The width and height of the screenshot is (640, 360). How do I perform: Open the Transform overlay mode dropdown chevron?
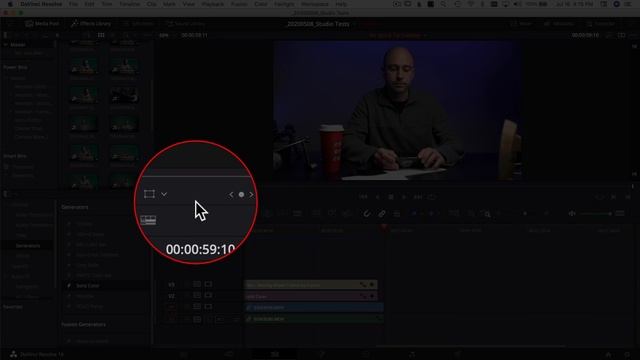click(x=164, y=194)
